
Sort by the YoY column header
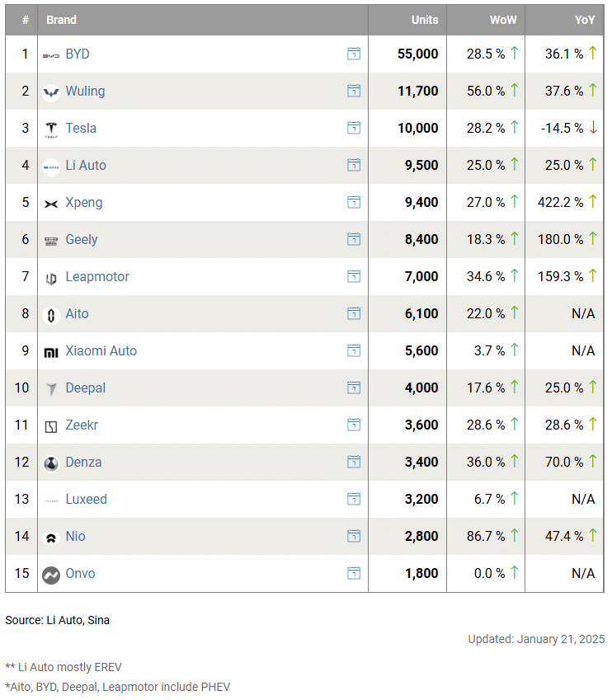point(584,20)
